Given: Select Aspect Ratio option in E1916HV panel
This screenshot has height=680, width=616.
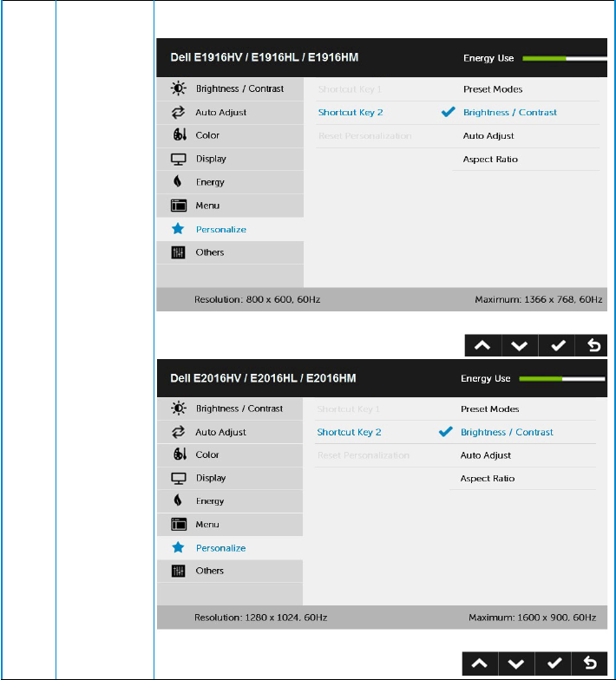Looking at the screenshot, I should tap(490, 160).
